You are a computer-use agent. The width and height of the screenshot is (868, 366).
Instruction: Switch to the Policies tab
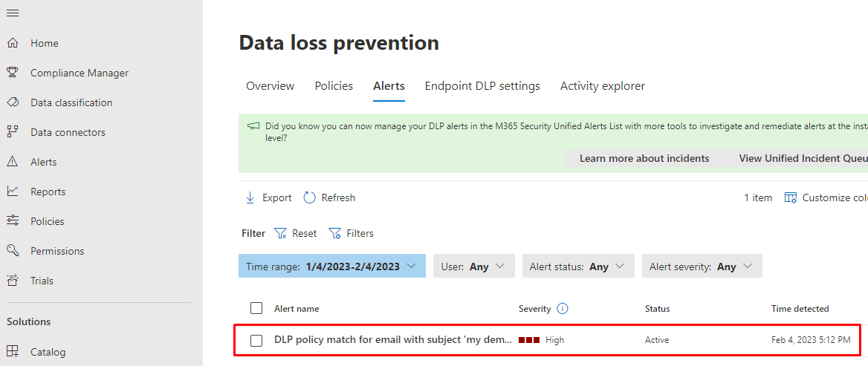(x=334, y=86)
